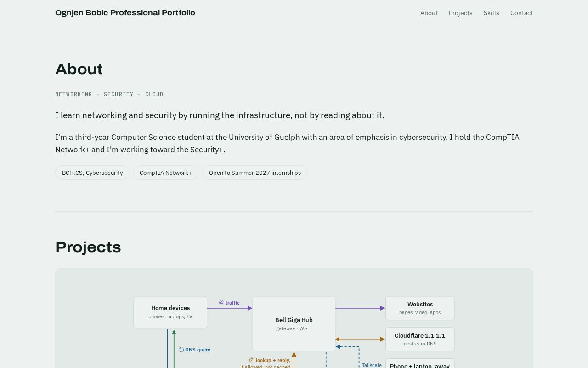
Task: Click the Websites node in the diagram
Action: 420,308
